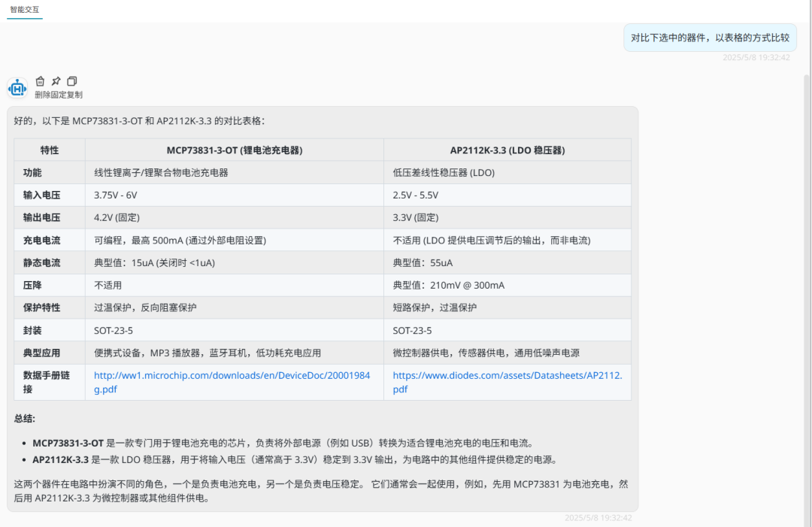This screenshot has width=812, height=527.
Task: Open the Microchip MCP73831 datasheet link
Action: [232, 382]
